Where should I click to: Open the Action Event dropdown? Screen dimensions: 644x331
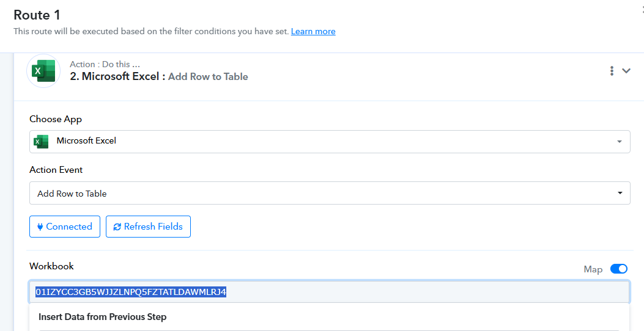330,193
